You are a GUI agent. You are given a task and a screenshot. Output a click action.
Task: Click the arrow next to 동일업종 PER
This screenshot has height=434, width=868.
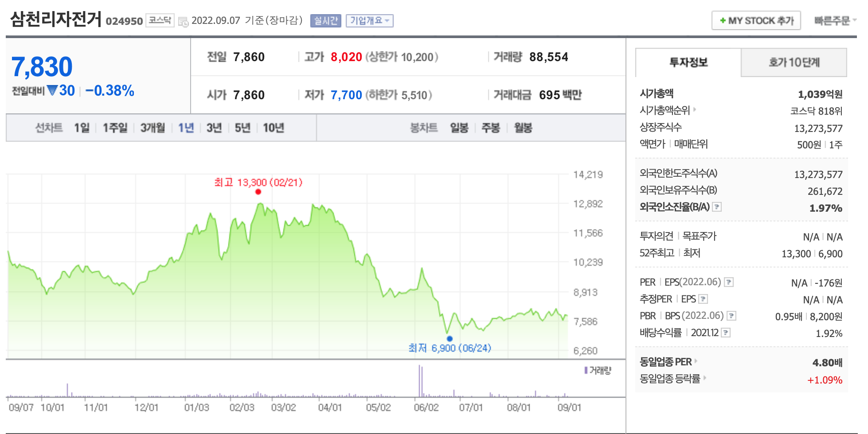[x=696, y=361]
